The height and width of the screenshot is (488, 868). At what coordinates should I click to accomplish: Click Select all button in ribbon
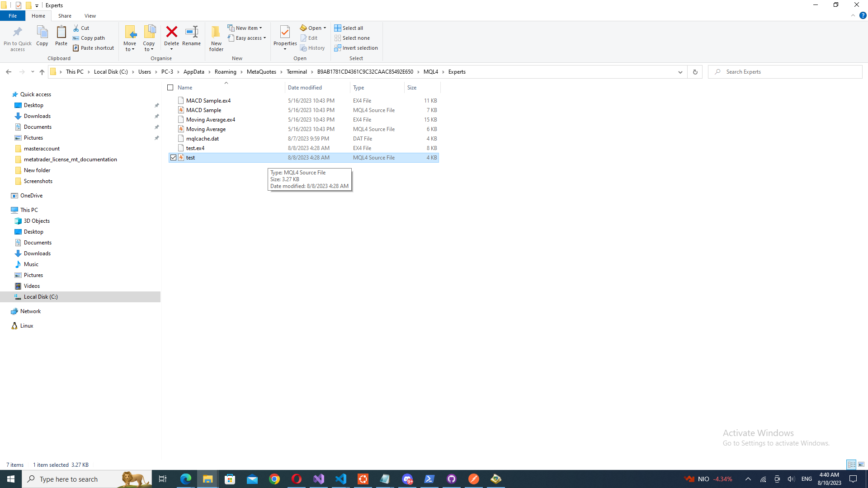[x=349, y=28]
